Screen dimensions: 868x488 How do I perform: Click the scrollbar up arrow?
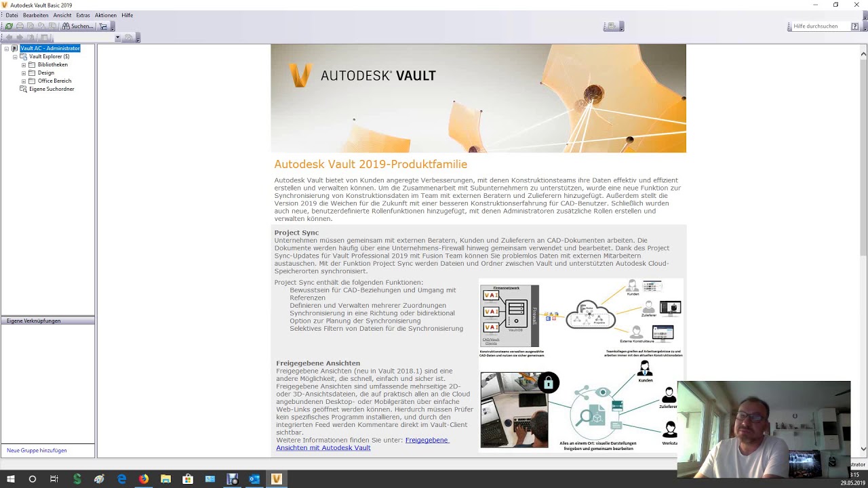click(x=863, y=54)
